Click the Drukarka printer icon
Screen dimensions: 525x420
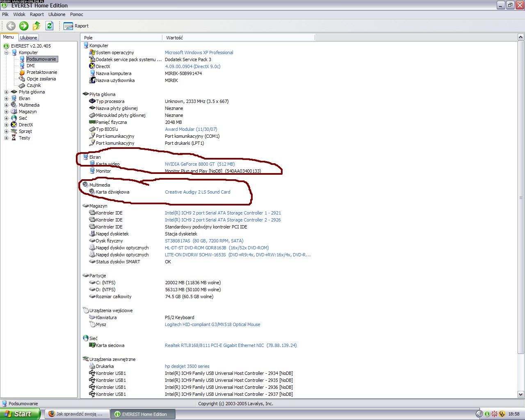coord(92,366)
